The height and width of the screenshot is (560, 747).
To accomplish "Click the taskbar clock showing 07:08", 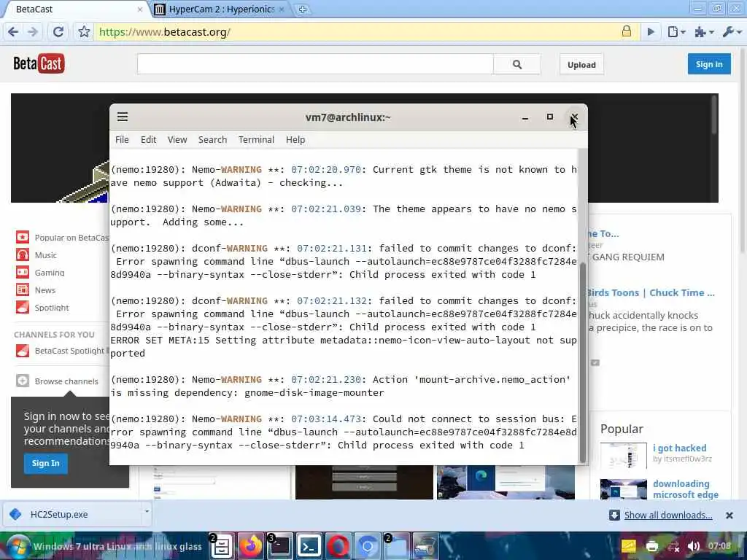I will [x=719, y=545].
